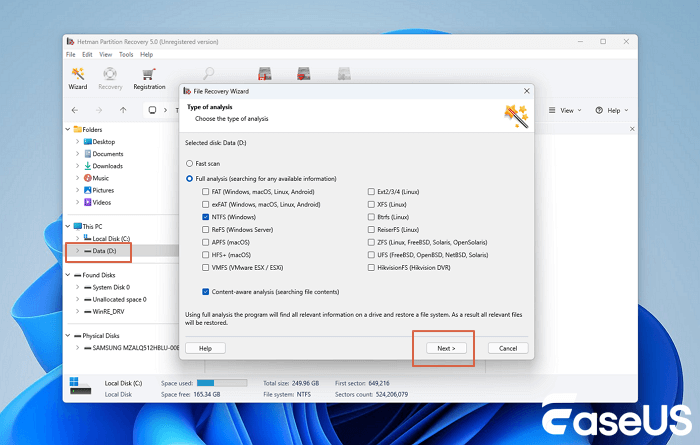
Task: Click the second red disk toolbar icon
Action: 304,74
